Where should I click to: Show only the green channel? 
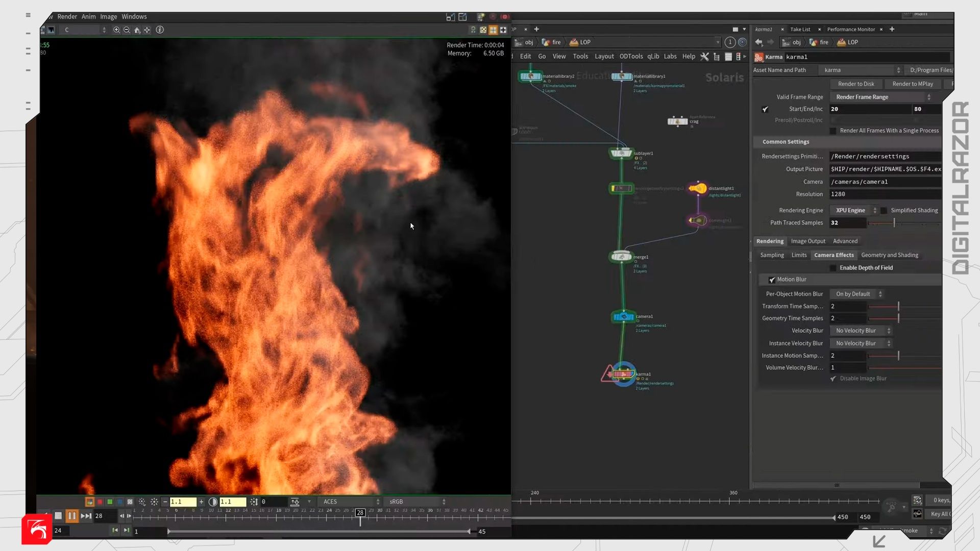click(110, 502)
